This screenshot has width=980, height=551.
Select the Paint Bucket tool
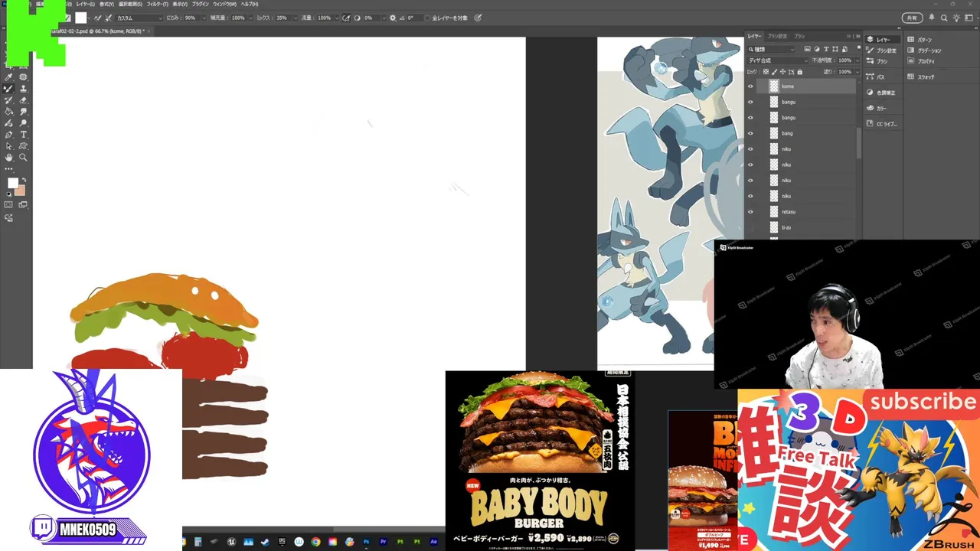(x=8, y=111)
